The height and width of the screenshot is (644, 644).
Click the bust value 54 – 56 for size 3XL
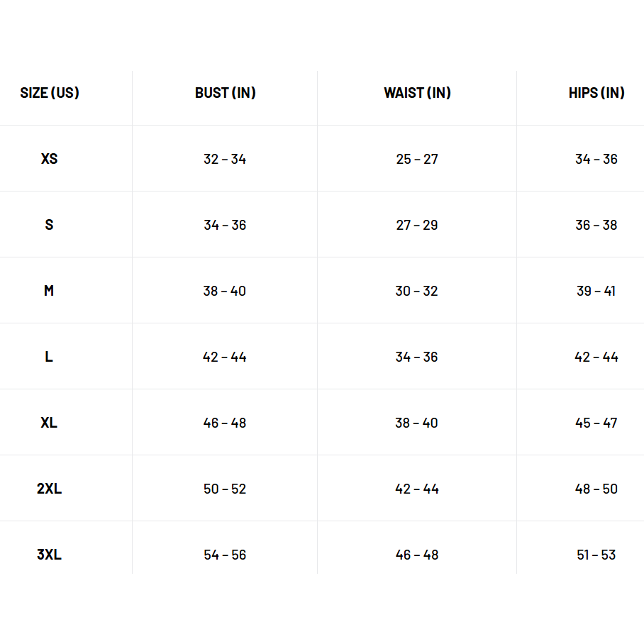click(225, 555)
